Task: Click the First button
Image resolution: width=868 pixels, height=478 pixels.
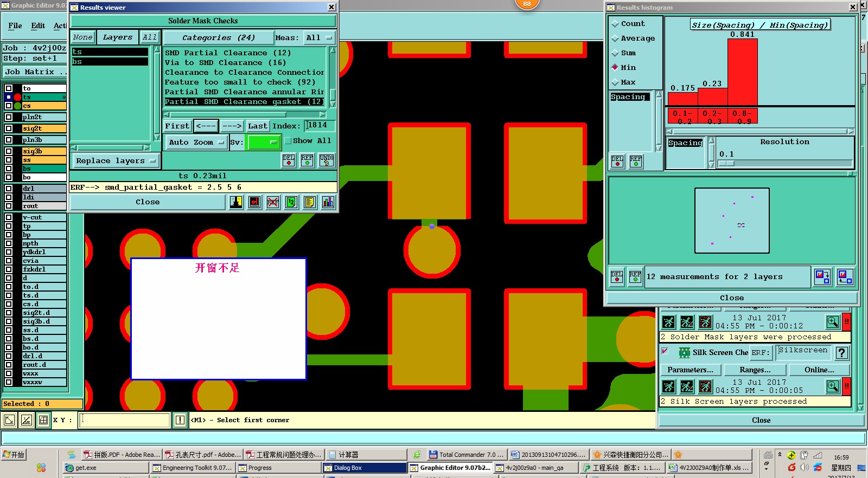Action: pos(177,126)
